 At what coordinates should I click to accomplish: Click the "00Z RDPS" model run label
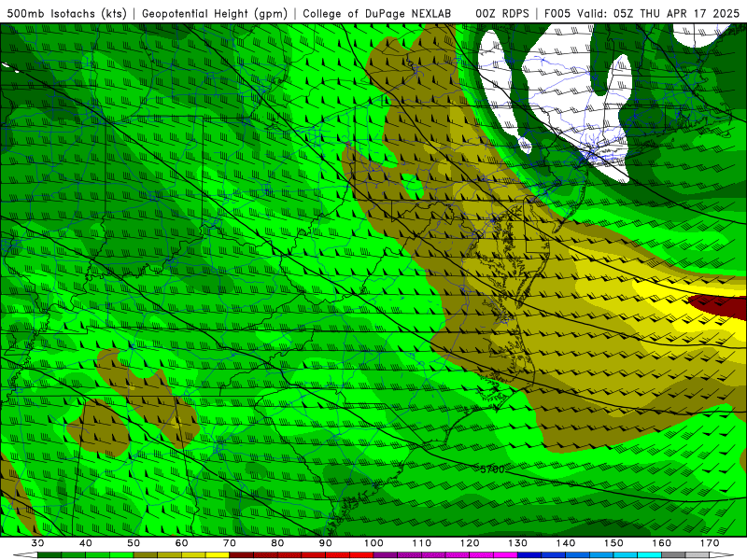(502, 13)
